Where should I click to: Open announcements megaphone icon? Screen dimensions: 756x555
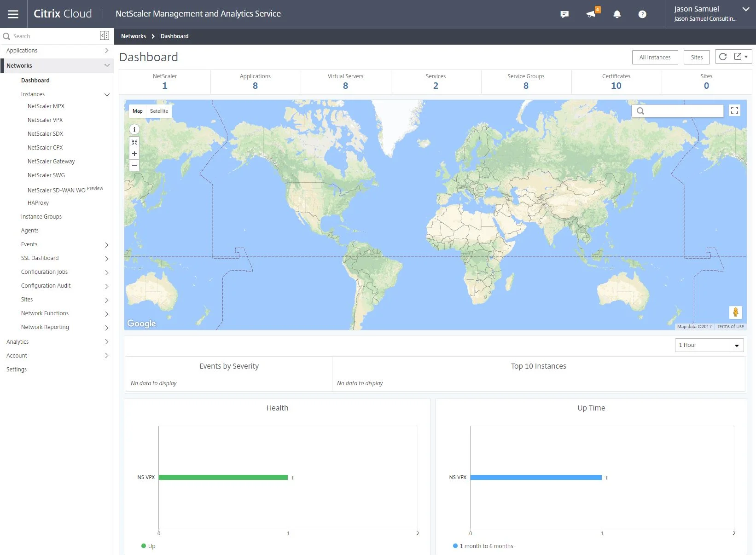592,13
